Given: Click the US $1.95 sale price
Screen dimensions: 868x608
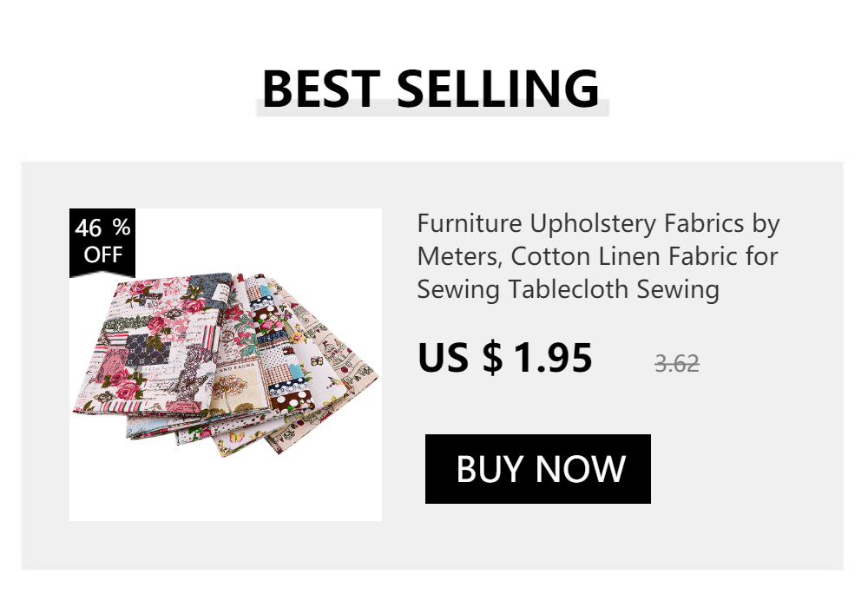Looking at the screenshot, I should point(505,358).
